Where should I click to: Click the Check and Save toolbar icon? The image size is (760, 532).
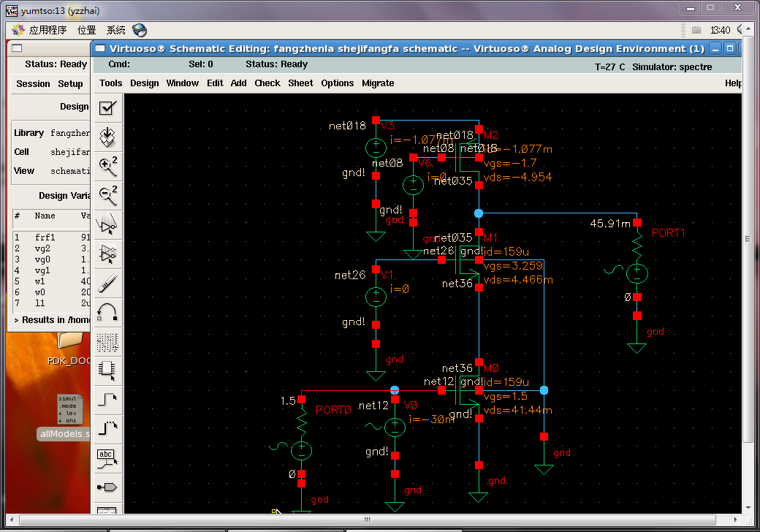pos(107,108)
